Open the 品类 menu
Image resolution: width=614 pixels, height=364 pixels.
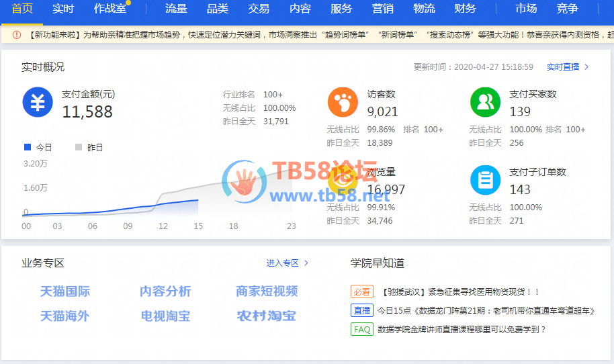point(218,8)
